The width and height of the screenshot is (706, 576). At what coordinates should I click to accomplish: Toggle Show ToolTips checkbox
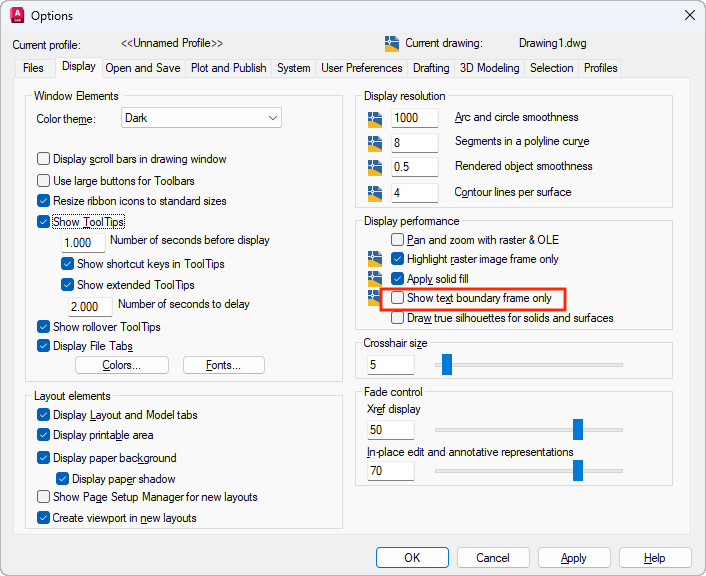(43, 222)
